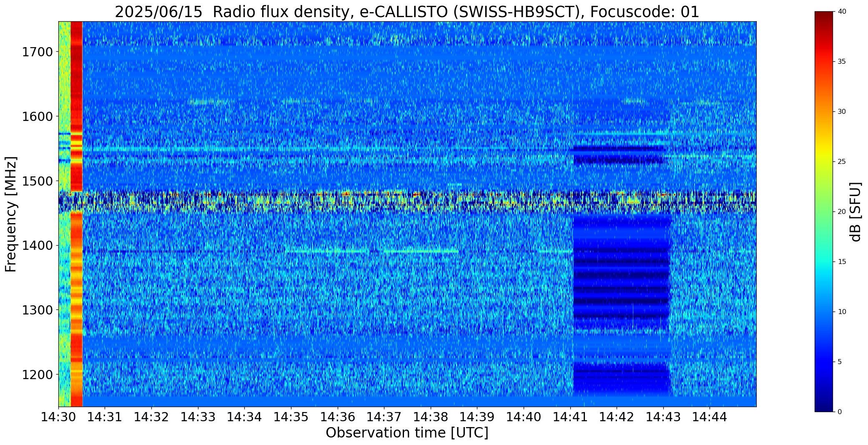This screenshot has width=868, height=445.
Task: Click the noisy interference band near 1470 MHz
Action: pos(407,202)
